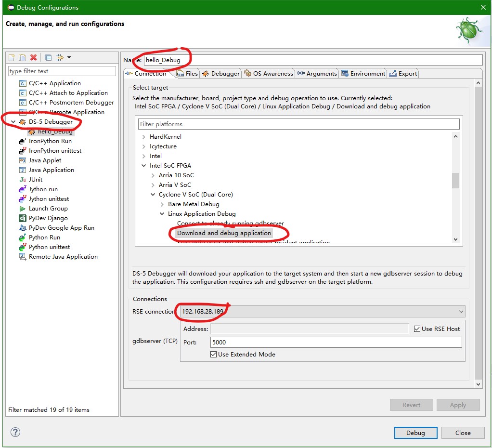492x448 pixels.
Task: Collapse the Linux Application Debug node
Action: point(162,214)
